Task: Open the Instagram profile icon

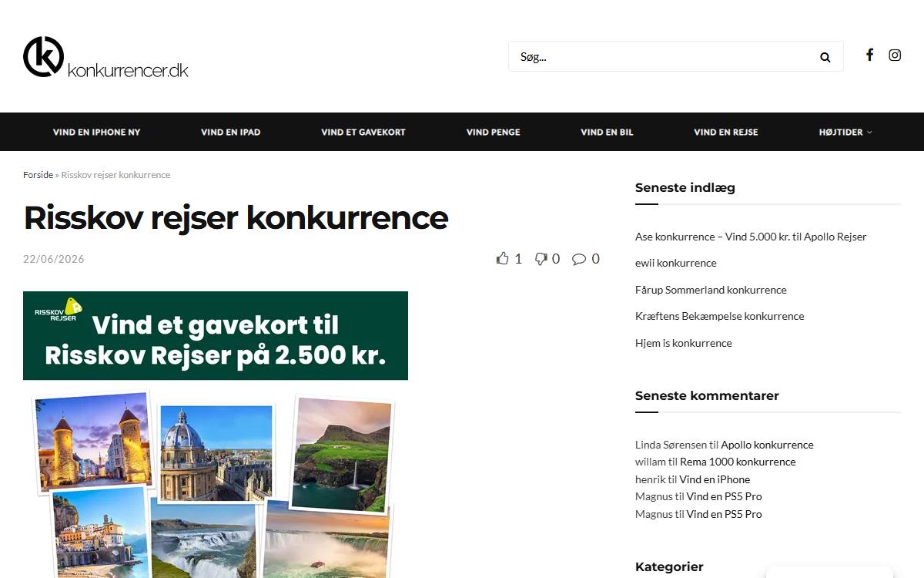Action: tap(895, 55)
